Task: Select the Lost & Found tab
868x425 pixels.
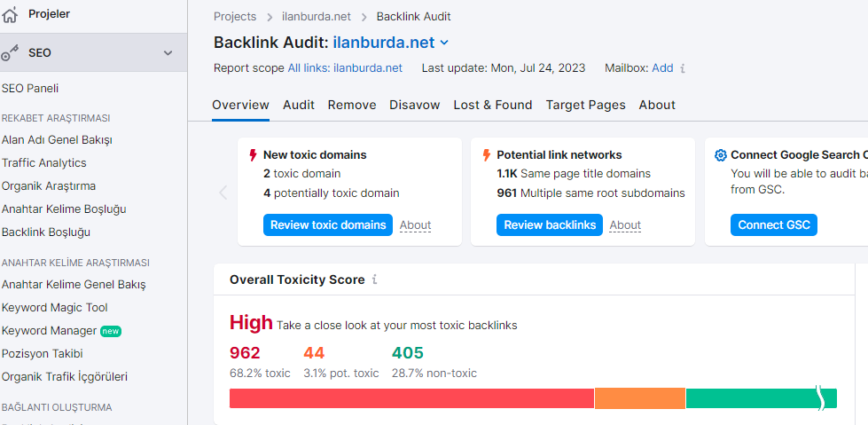Action: pos(493,105)
